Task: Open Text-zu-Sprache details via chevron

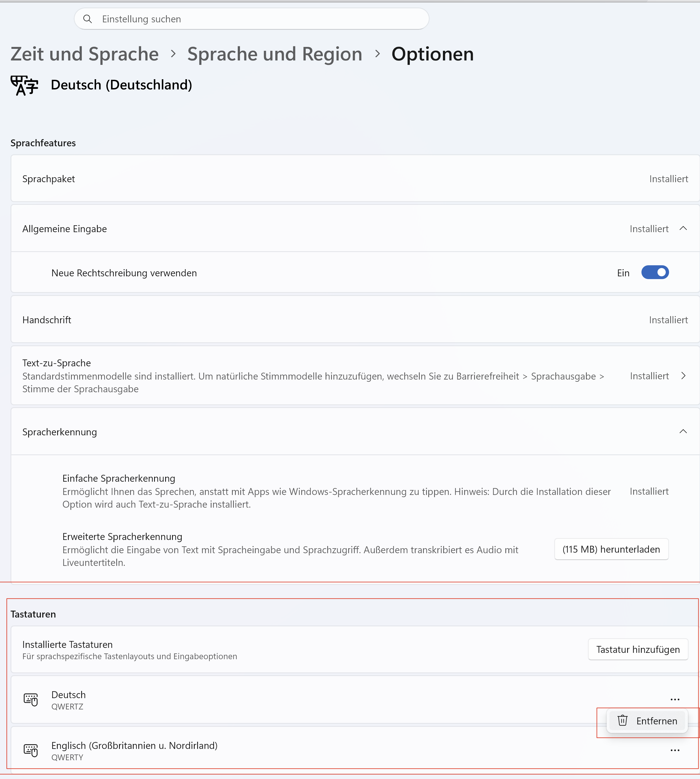Action: 683,376
